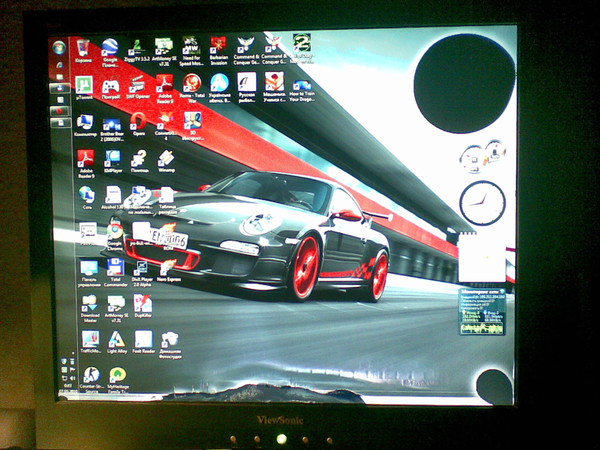This screenshot has height=450, width=600.
Task: Open the Foxit Reader shortcut
Action: tap(143, 340)
